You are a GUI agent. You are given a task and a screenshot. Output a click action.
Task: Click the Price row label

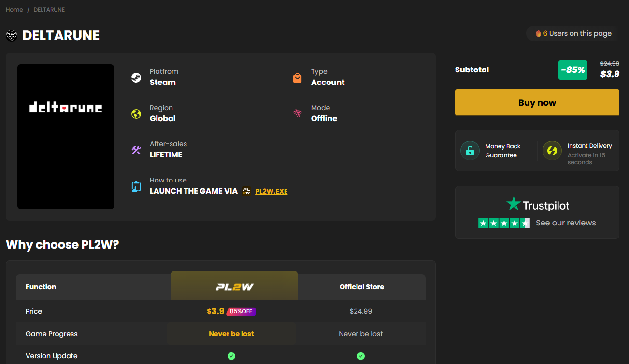[x=34, y=311]
